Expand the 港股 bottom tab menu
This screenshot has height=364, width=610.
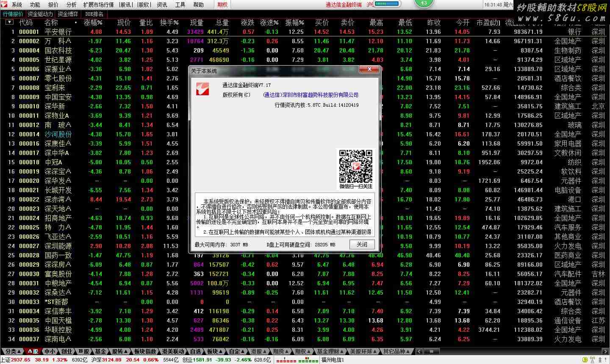(259, 351)
